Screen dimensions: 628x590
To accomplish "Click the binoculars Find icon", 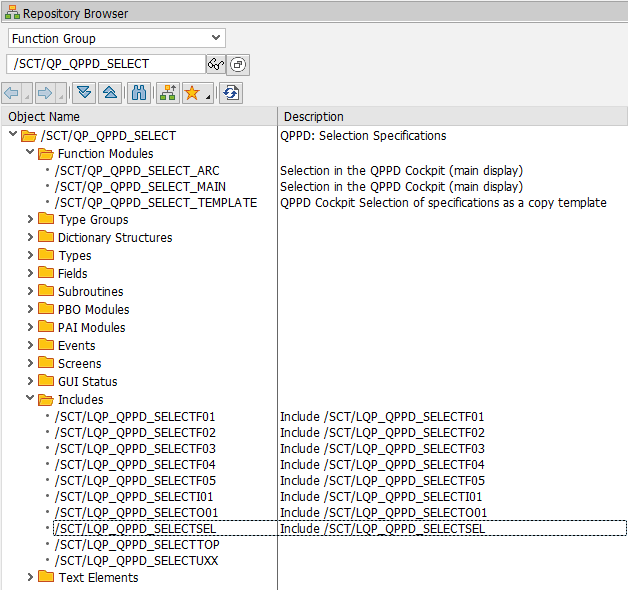I will click(140, 92).
